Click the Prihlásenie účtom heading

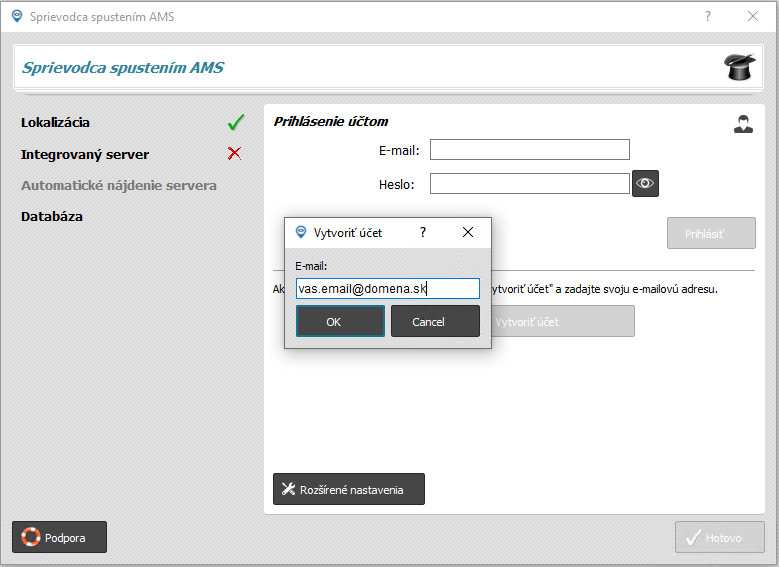tap(331, 122)
